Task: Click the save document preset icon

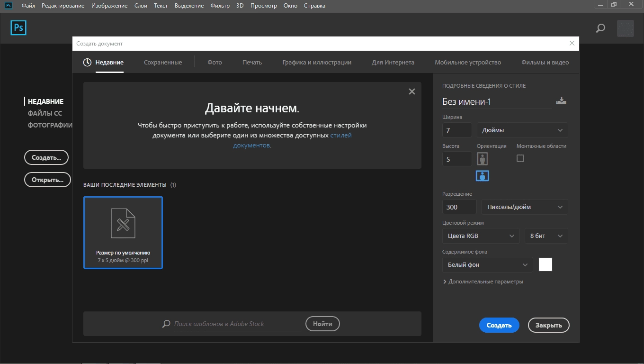Action: click(561, 101)
